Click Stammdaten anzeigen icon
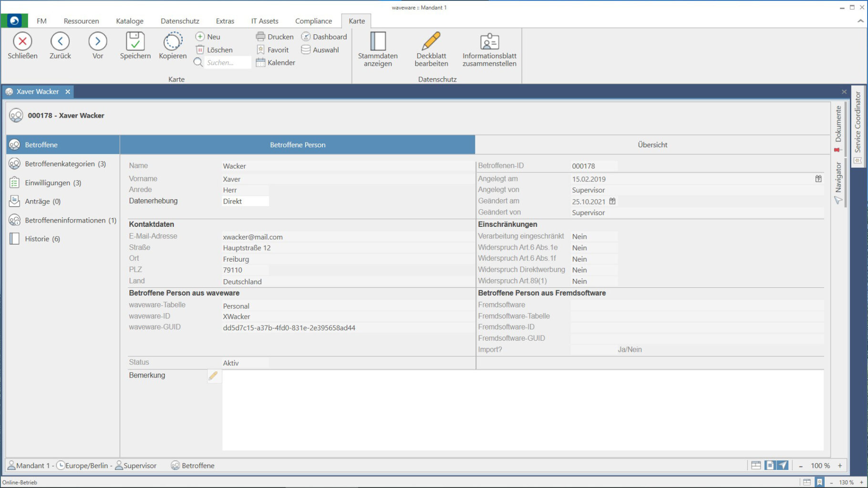The height and width of the screenshot is (488, 868). [x=378, y=42]
